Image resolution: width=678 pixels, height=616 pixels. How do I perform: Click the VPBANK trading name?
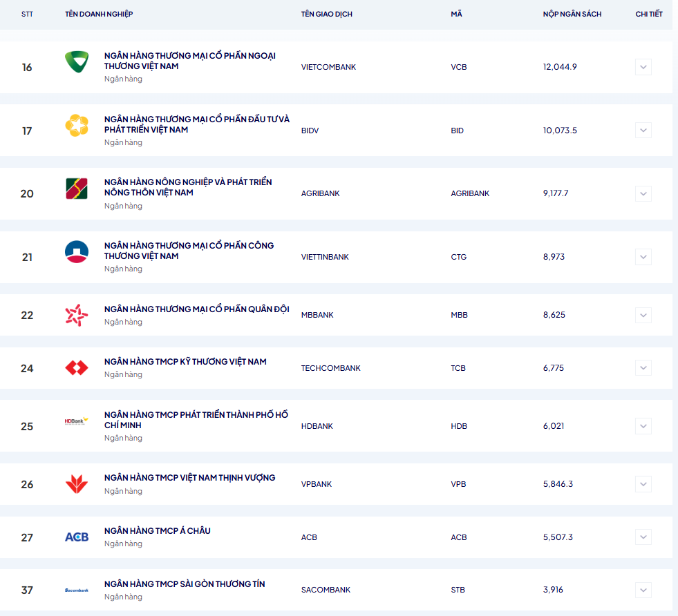[x=317, y=484]
